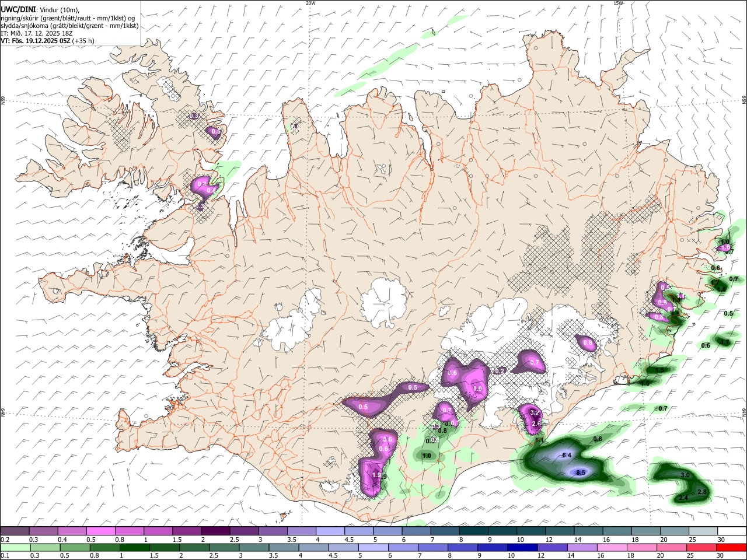The image size is (747, 560).
Task: Select the valid time 'VT: Fös. 19.12.2025 05Z (+35 h)'
Action: [47, 41]
